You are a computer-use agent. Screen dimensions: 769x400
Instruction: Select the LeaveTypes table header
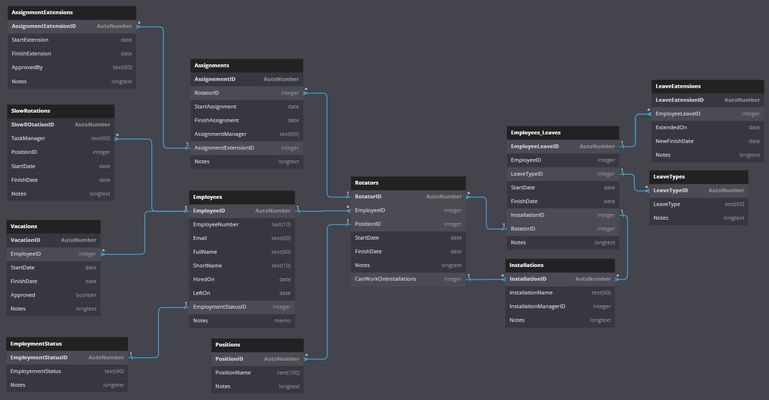[x=699, y=176]
